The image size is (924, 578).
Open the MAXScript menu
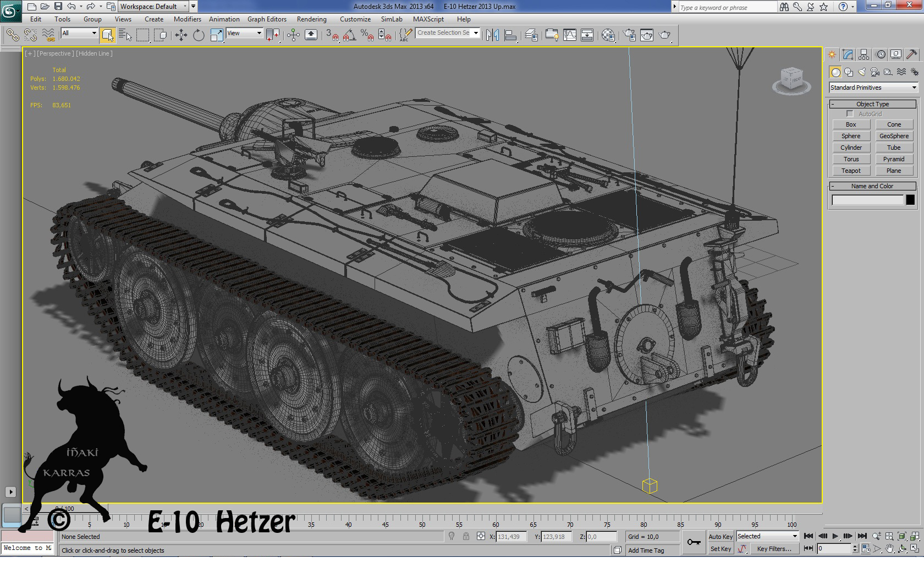coord(428,19)
